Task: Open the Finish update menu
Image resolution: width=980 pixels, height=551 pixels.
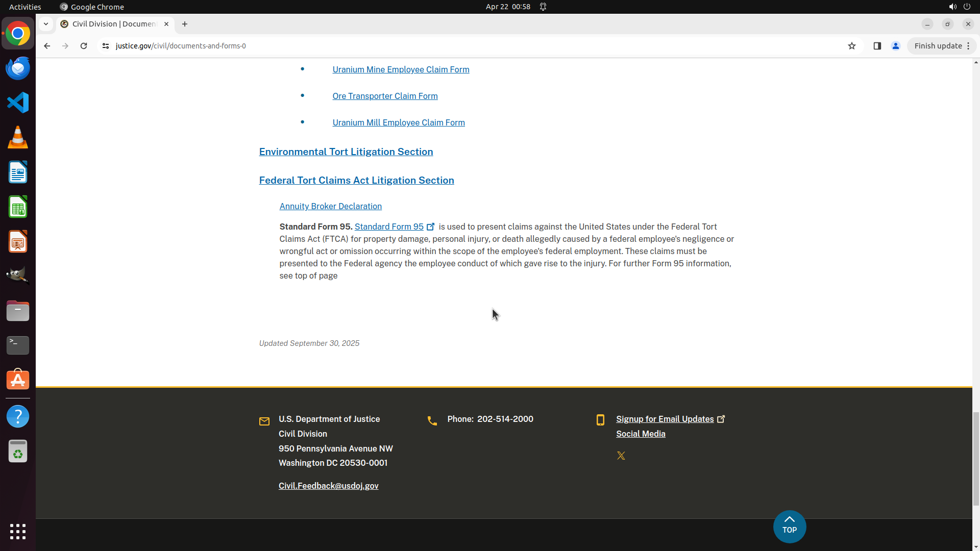Action: [941, 46]
